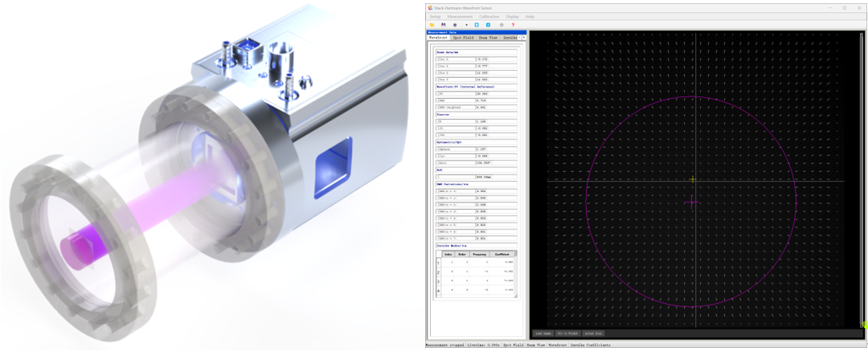Click the dark round camera toolbar icon
This screenshot has height=352, width=868.
pos(455,25)
